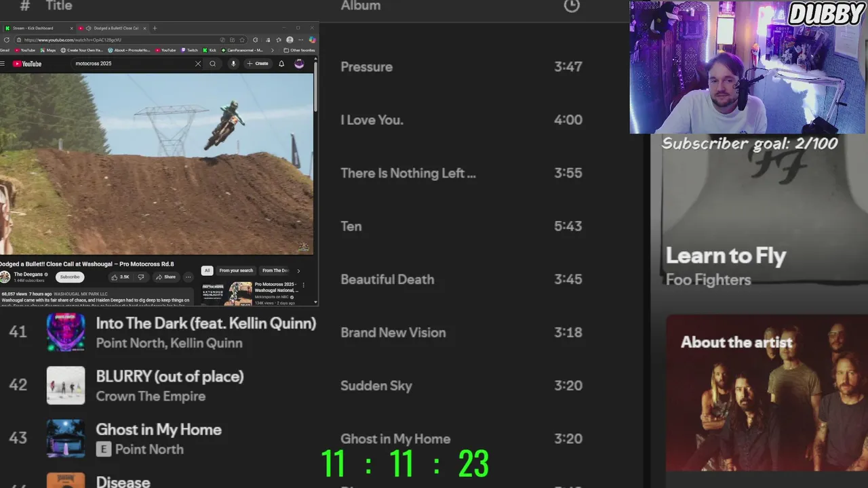868x488 pixels.
Task: Sort by the Album column header
Action: pos(361,5)
